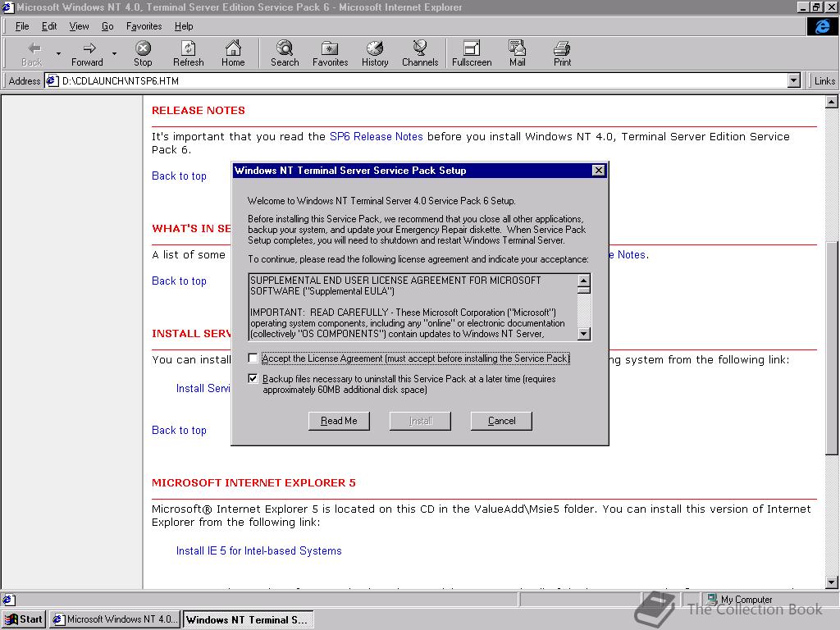840x630 pixels.
Task: Click page scrollbar down arrow
Action: (832, 582)
